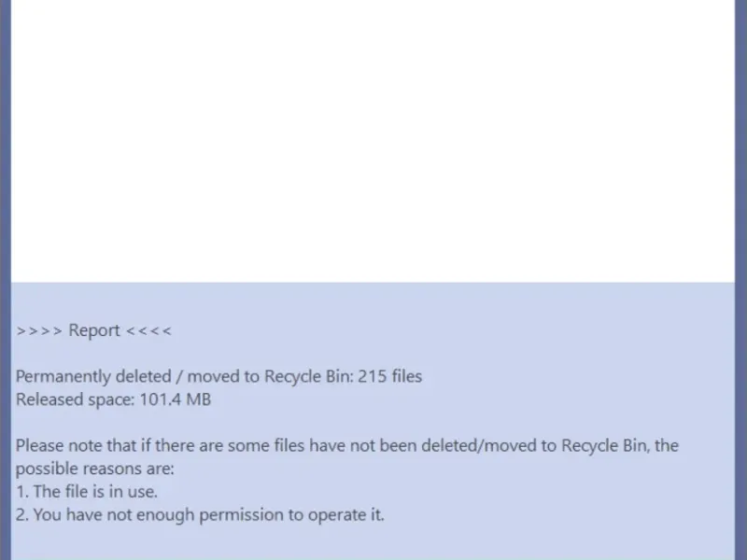Click the "Released space: 101.4 MB" line
This screenshot has width=747, height=560.
coord(113,399)
